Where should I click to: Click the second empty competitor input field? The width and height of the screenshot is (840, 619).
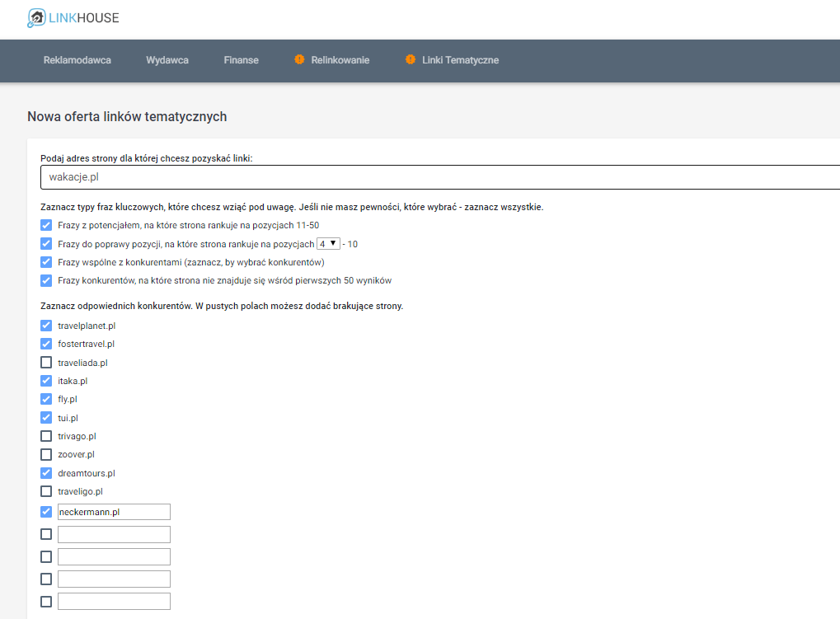click(x=114, y=557)
